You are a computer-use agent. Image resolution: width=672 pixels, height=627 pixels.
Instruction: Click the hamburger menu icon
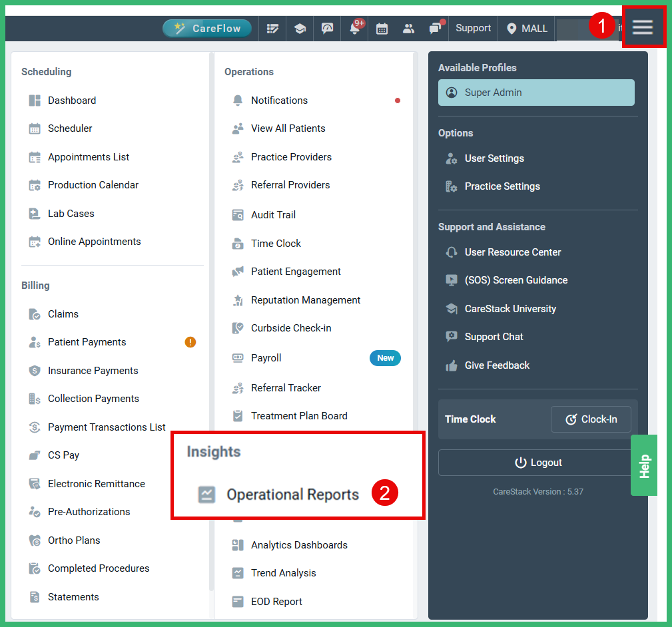pos(643,27)
